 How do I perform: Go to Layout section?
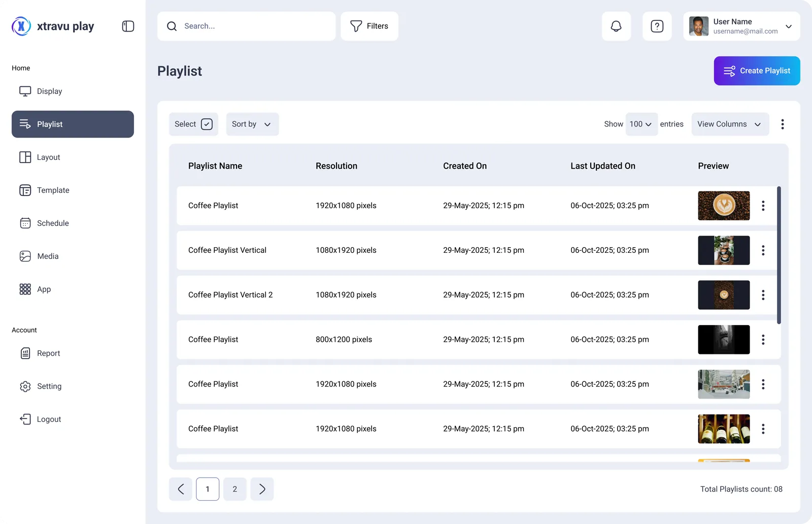[x=73, y=157]
